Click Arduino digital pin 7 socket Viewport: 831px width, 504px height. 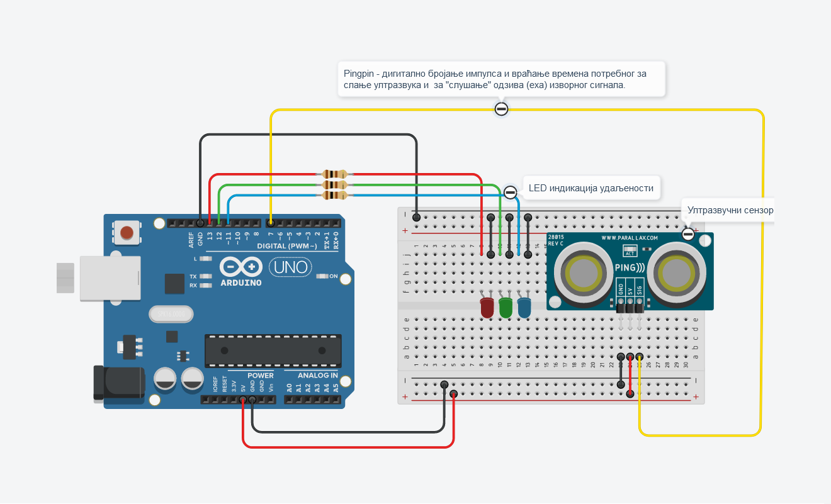coord(271,223)
